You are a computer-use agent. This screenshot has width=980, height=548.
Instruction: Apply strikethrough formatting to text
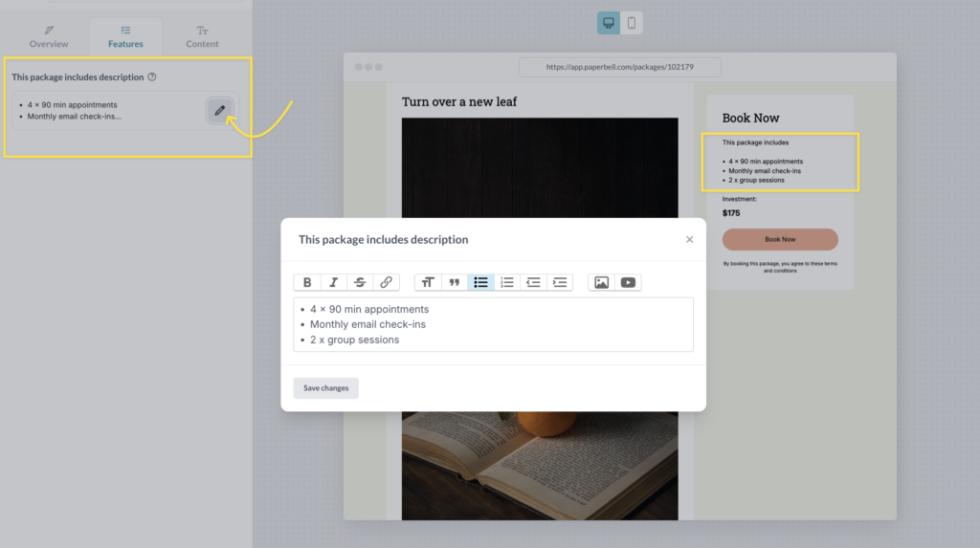pyautogui.click(x=360, y=282)
